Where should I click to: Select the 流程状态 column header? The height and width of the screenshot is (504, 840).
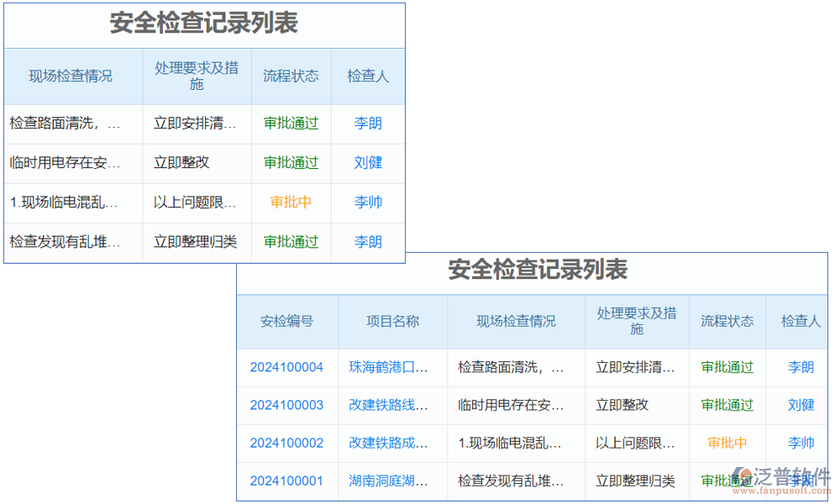pyautogui.click(x=726, y=322)
